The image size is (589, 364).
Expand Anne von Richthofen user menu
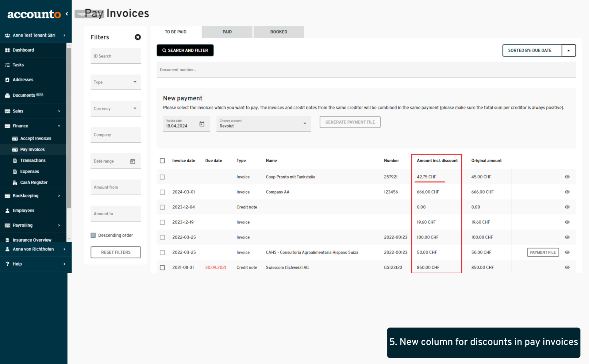tap(35, 249)
